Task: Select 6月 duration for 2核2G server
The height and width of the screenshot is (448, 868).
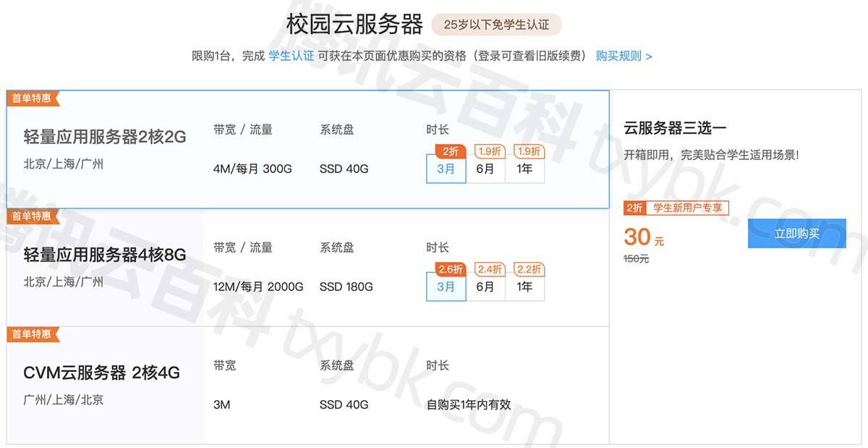Action: [x=485, y=169]
